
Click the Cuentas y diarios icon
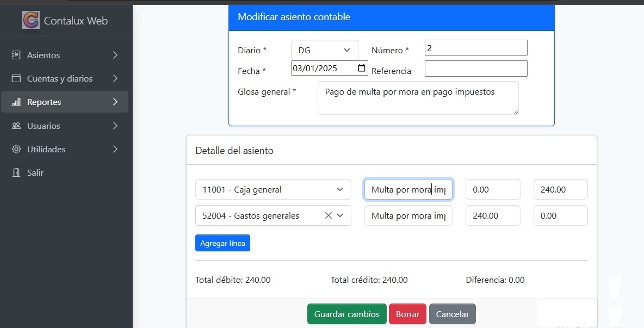point(16,78)
